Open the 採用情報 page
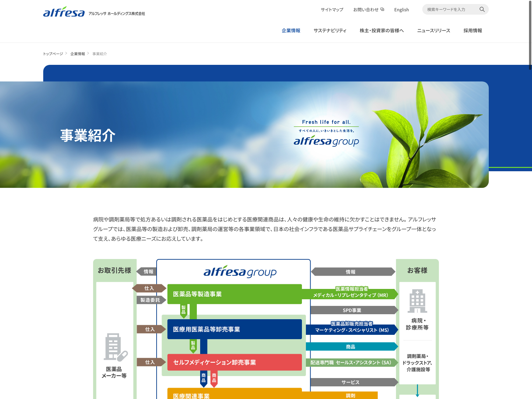Screen dimensions: 532x399 click(x=472, y=31)
